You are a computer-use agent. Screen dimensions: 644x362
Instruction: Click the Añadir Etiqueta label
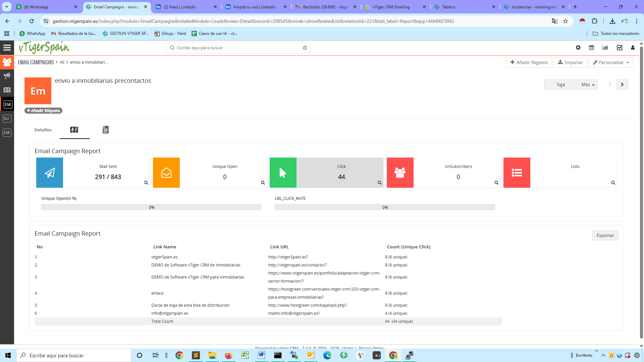click(43, 110)
